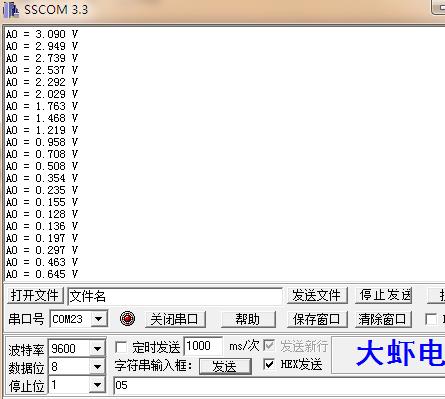Click the line A0 = 0.508 V
Image resolution: width=445 pixels, height=399 pixels.
point(42,166)
